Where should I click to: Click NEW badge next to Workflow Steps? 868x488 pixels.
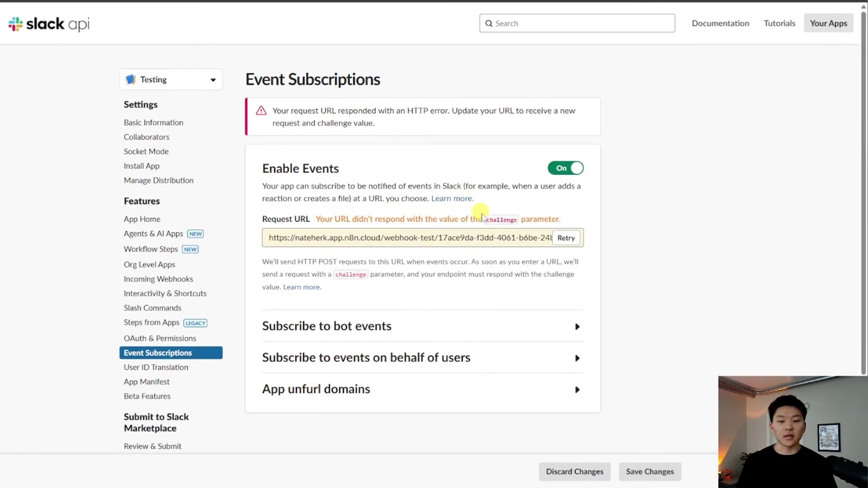[190, 249]
